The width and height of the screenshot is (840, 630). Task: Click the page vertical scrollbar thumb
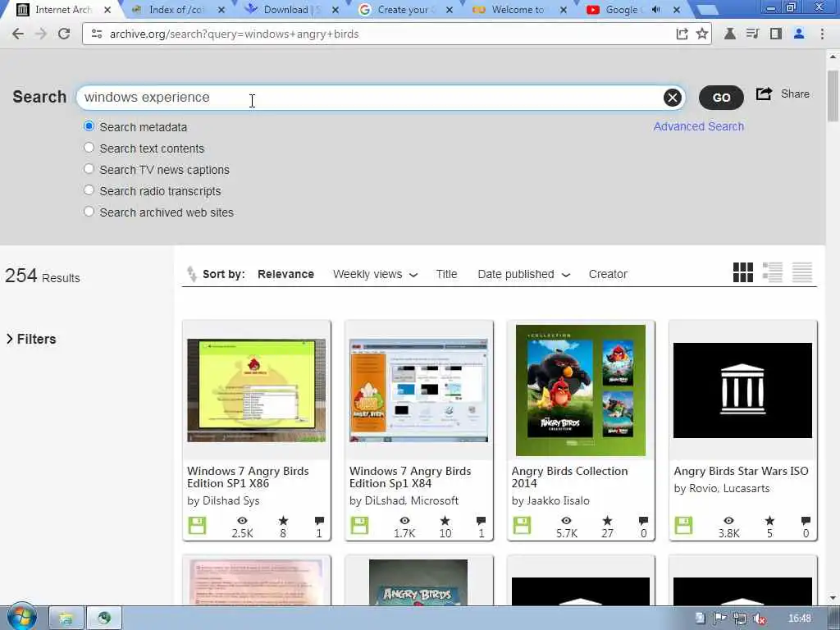coord(833,95)
